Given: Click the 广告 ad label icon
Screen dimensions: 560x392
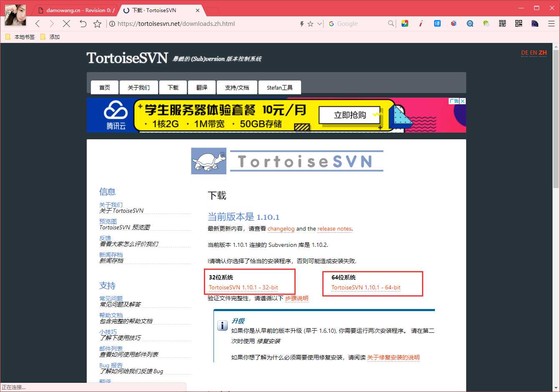Looking at the screenshot, I should pos(454,101).
